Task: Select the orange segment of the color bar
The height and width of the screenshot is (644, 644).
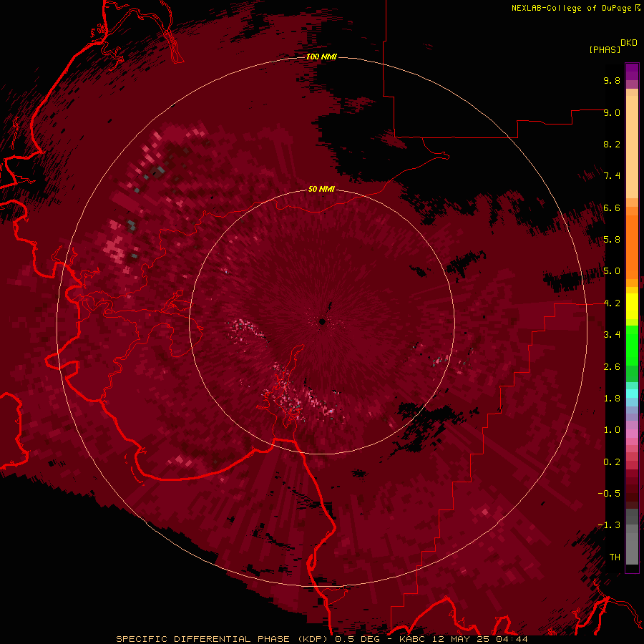Action: [632, 247]
